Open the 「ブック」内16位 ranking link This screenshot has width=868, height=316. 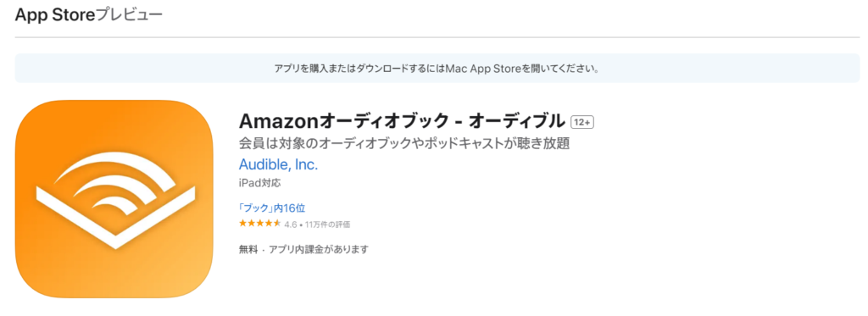click(272, 208)
